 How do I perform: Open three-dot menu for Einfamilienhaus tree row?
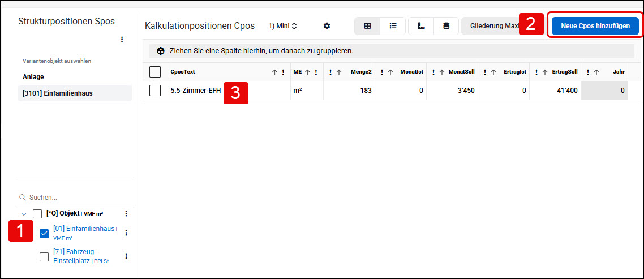(x=126, y=233)
